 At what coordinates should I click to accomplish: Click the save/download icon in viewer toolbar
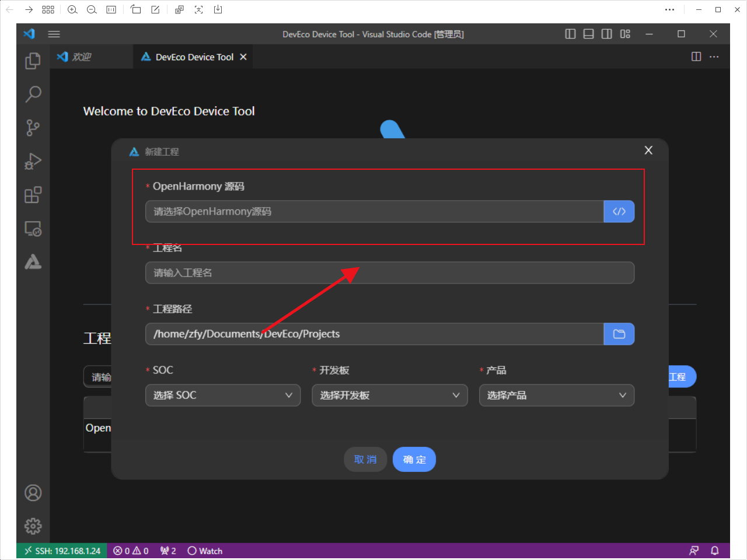(x=218, y=9)
